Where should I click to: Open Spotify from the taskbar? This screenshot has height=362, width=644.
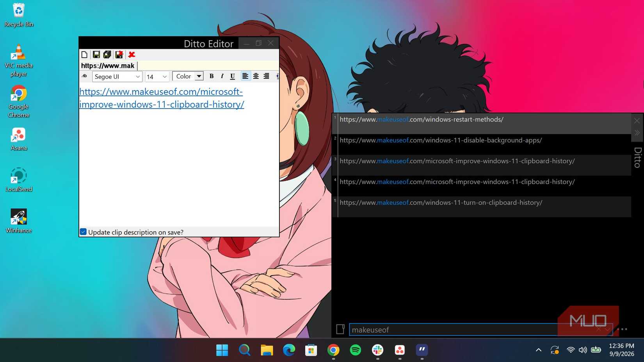click(x=355, y=350)
